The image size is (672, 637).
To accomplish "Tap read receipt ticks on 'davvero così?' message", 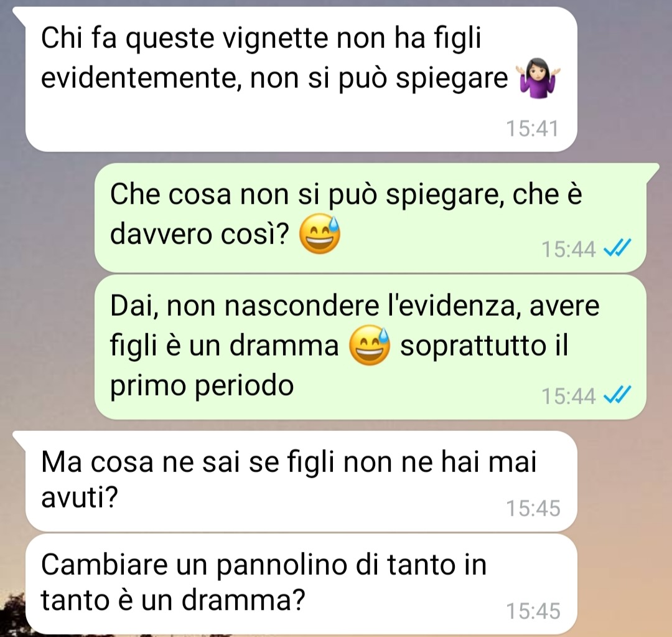I will tap(617, 248).
